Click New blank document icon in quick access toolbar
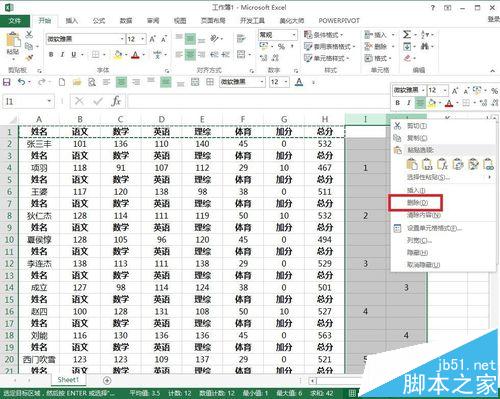This screenshot has height=399, width=500. [x=62, y=82]
